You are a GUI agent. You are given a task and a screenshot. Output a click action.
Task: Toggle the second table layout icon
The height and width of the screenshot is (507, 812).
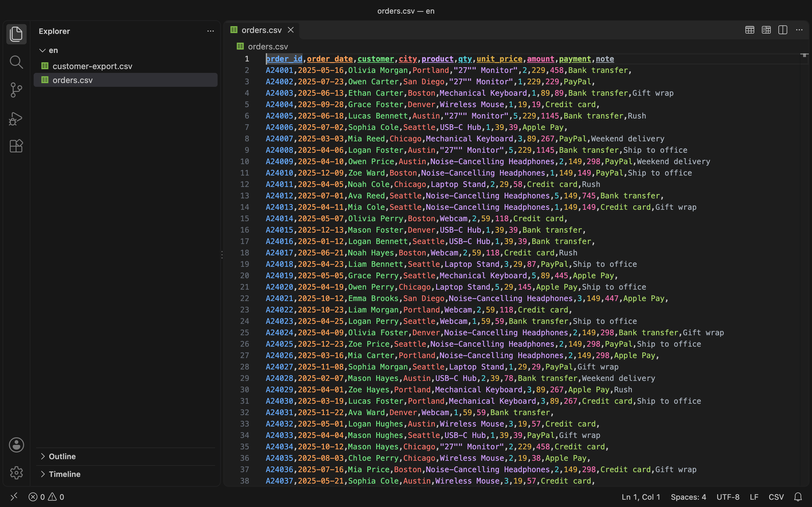click(x=766, y=30)
